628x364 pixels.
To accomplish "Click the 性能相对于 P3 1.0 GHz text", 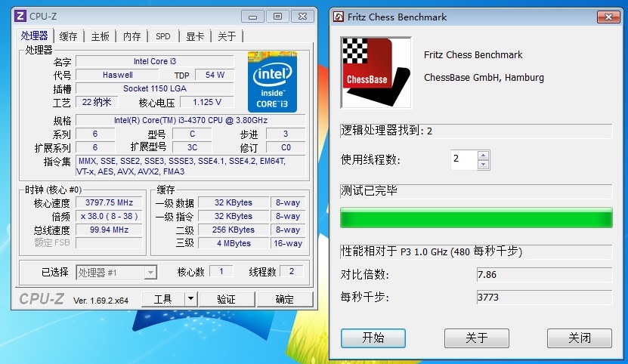I will (432, 251).
